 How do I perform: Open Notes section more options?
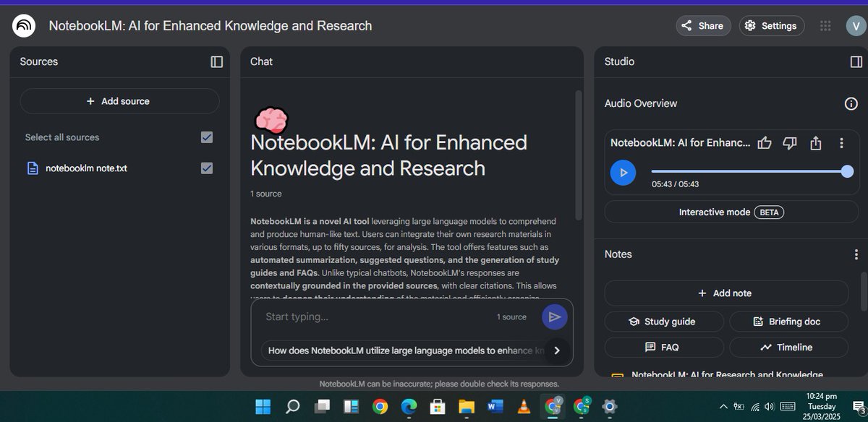pos(856,254)
